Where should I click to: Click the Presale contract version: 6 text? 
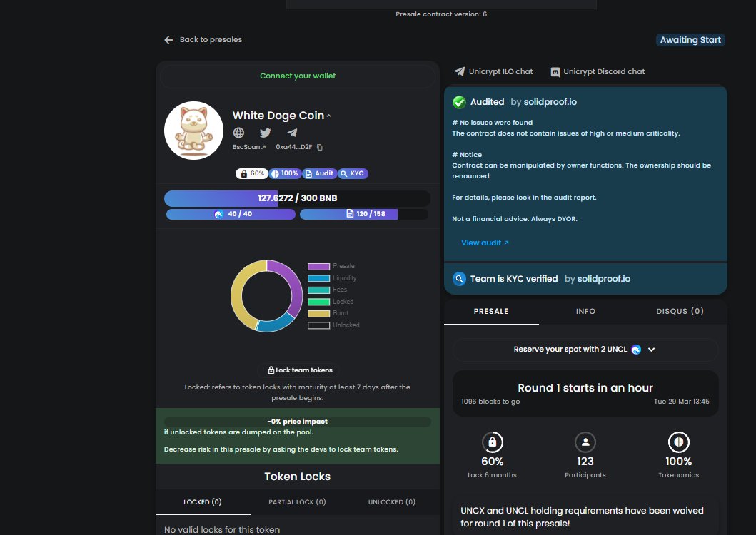tap(441, 14)
